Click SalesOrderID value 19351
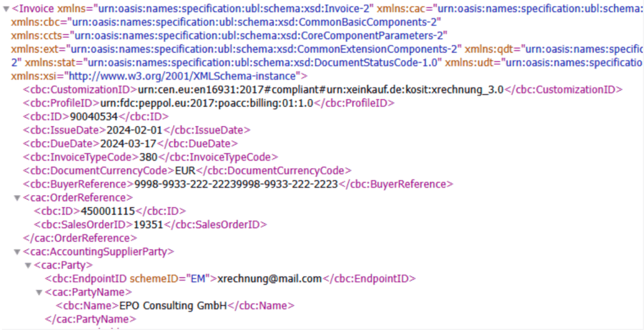644x330 pixels. [149, 225]
